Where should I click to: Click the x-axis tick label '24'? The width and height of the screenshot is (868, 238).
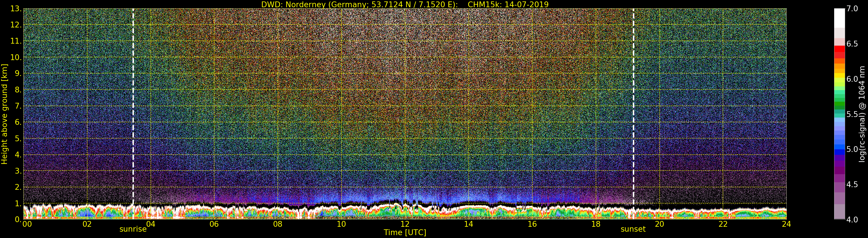tap(786, 224)
